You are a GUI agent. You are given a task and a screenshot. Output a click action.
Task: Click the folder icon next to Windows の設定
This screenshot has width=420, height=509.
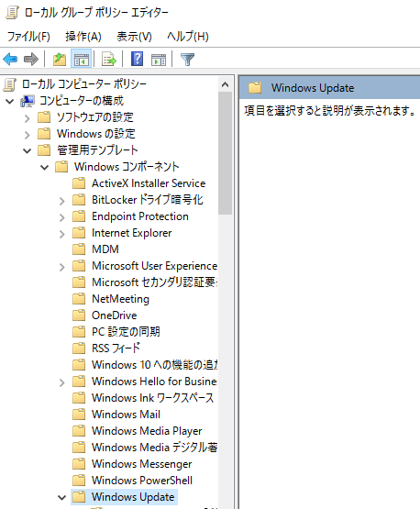[44, 134]
